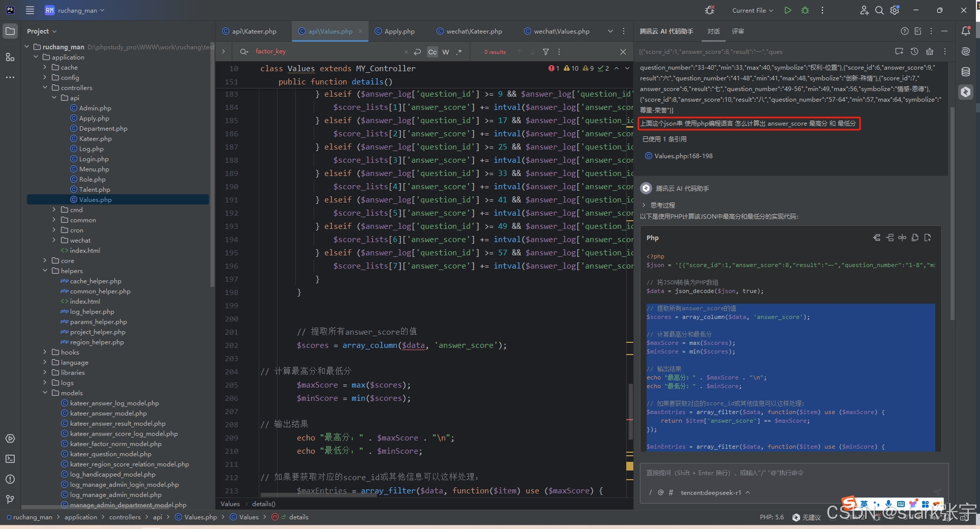Click the new line icon in search bar
The image size is (980, 529).
(417, 52)
